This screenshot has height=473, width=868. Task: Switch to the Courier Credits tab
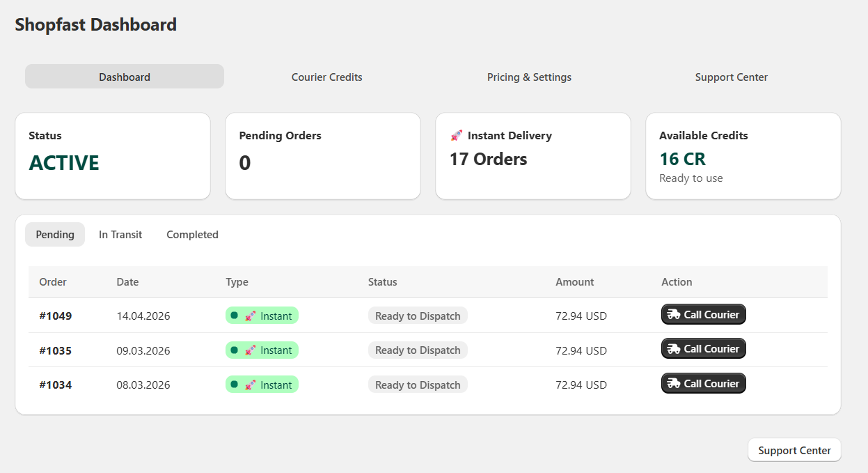pos(326,77)
